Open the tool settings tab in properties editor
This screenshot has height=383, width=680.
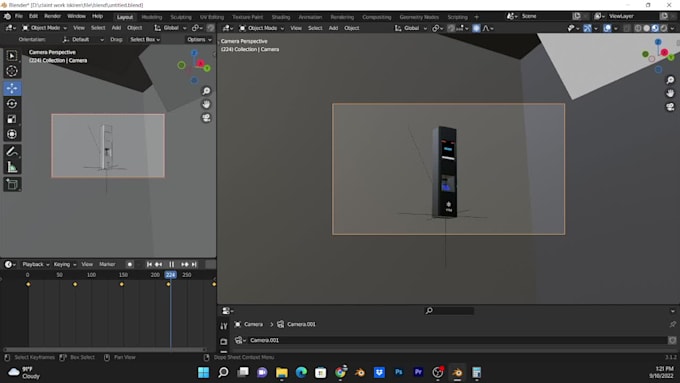(x=224, y=326)
